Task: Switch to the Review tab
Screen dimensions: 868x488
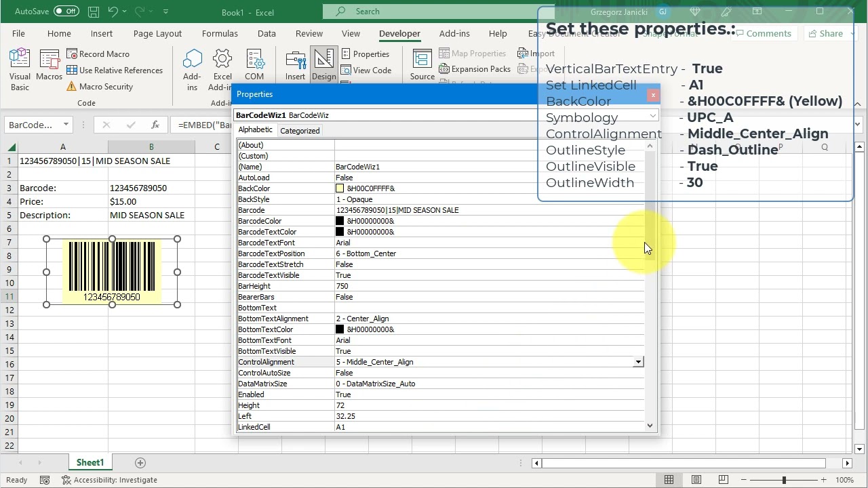Action: (309, 33)
